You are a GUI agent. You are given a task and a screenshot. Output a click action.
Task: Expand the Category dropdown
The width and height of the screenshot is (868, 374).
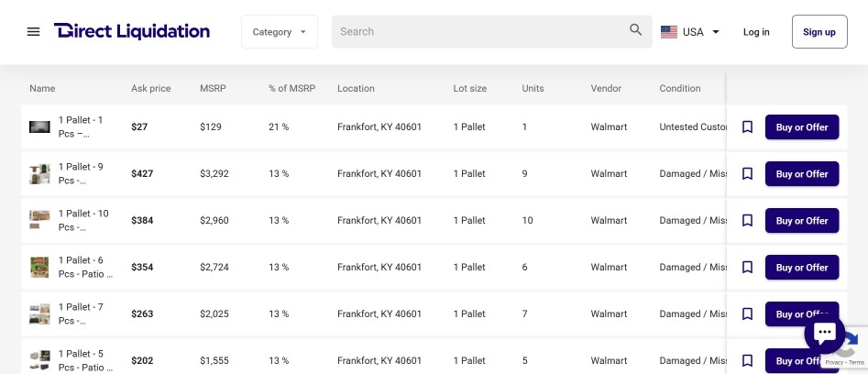[280, 32]
